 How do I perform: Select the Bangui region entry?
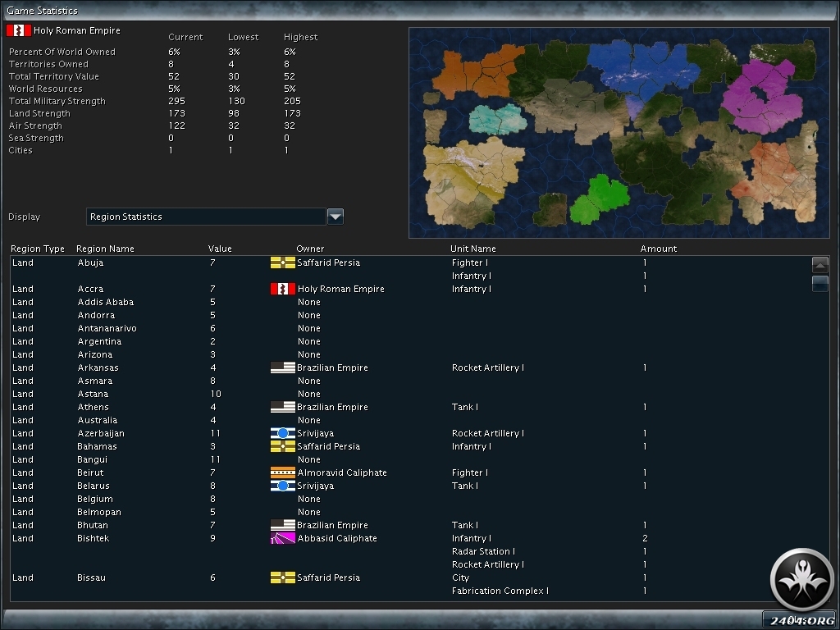(x=93, y=459)
